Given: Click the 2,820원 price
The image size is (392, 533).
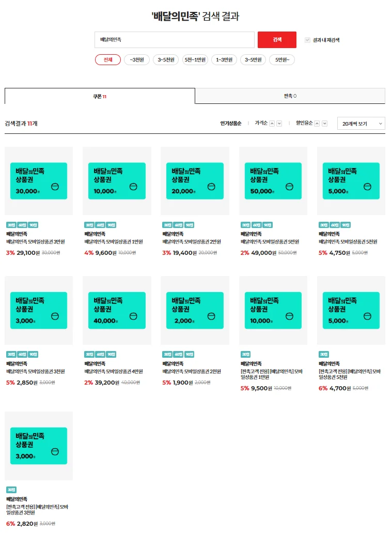Looking at the screenshot, I should [x=27, y=524].
